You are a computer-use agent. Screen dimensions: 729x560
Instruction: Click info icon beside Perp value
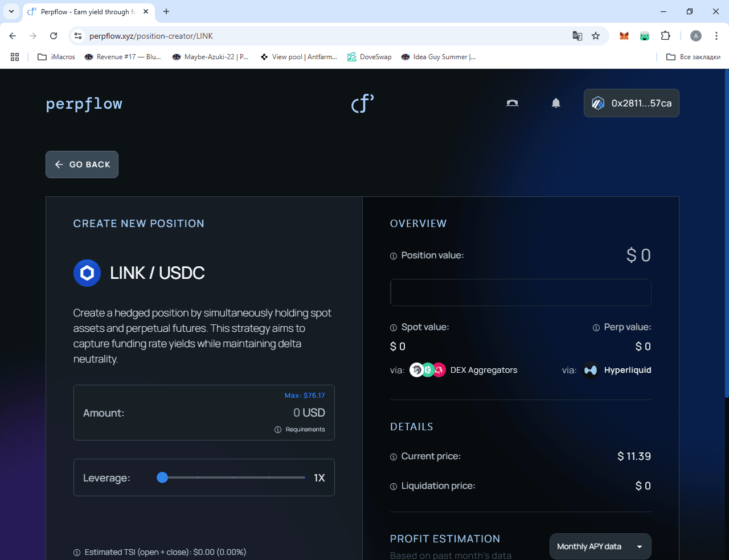pyautogui.click(x=596, y=328)
